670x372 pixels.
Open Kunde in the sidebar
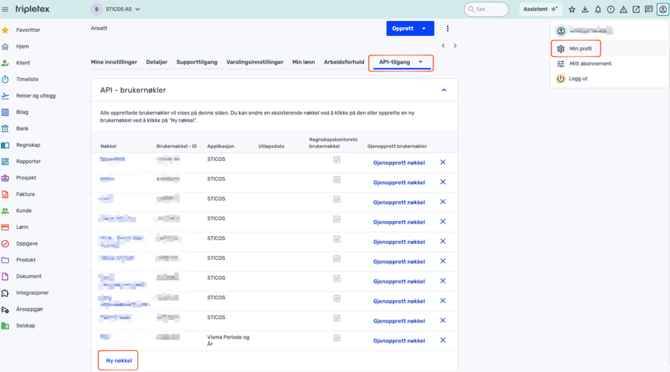[x=24, y=211]
